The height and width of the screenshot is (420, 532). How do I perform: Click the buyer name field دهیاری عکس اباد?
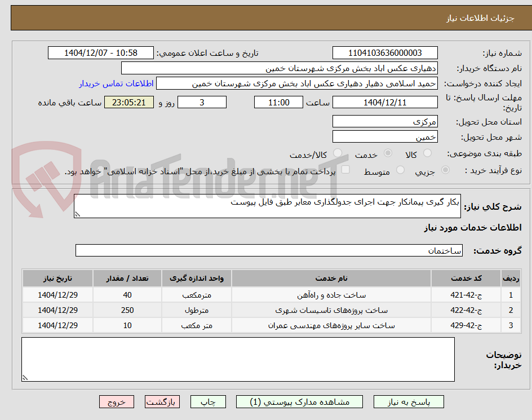pyautogui.click(x=279, y=68)
